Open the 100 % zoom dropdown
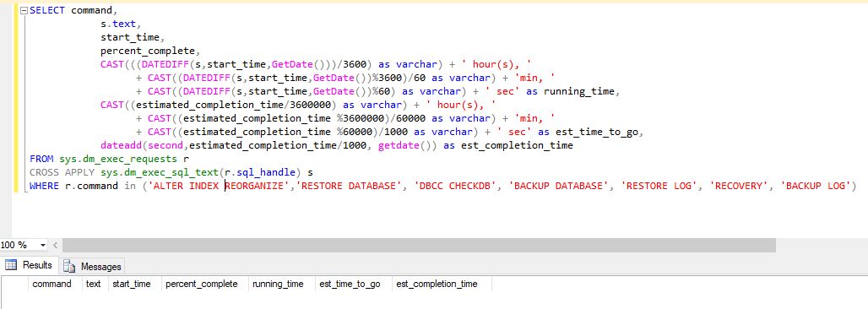 click(42, 245)
